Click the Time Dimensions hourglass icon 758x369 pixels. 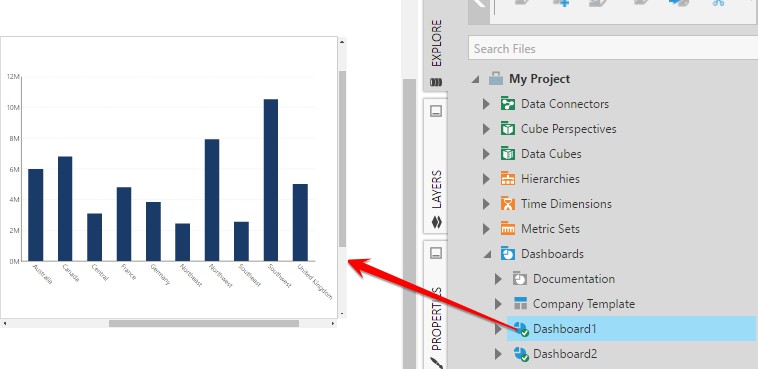(508, 204)
